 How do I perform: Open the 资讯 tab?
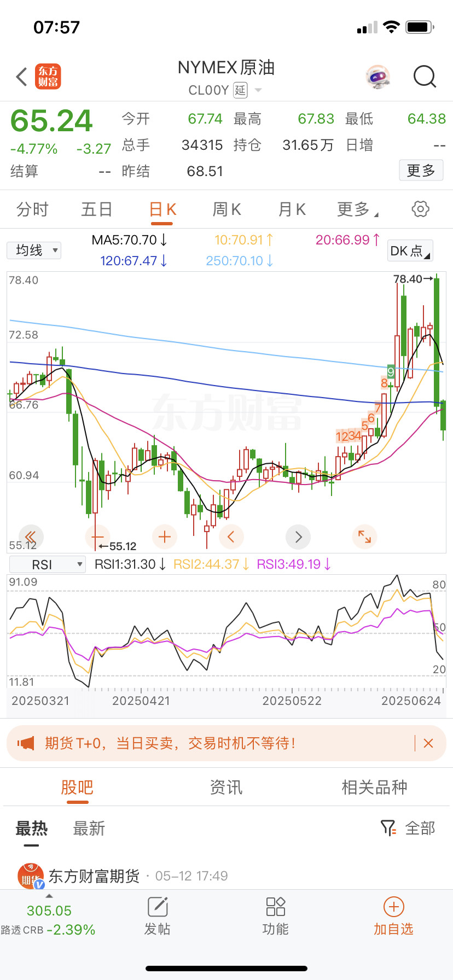tap(226, 787)
